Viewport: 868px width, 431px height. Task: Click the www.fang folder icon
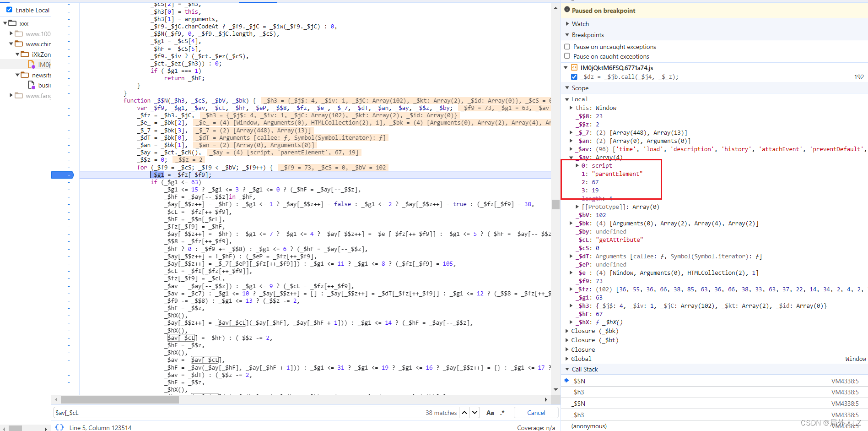tap(19, 96)
